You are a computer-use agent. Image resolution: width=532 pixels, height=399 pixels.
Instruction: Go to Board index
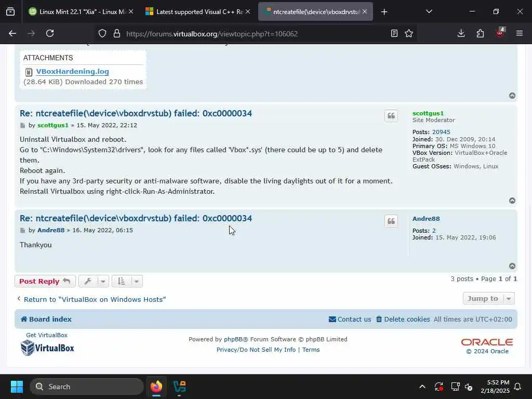pos(46,320)
